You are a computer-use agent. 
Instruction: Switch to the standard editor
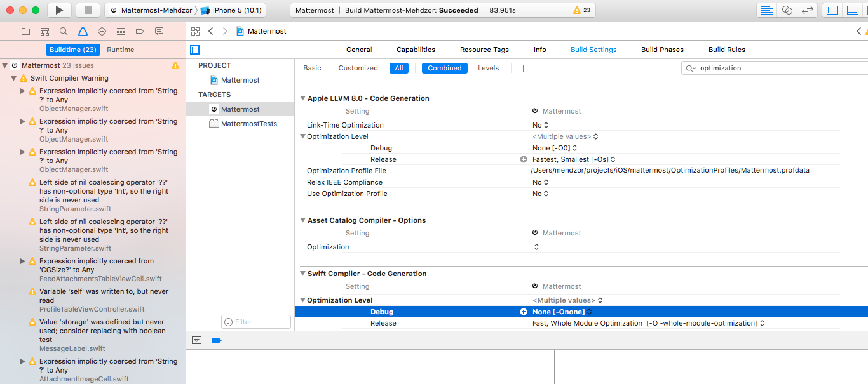point(767,10)
